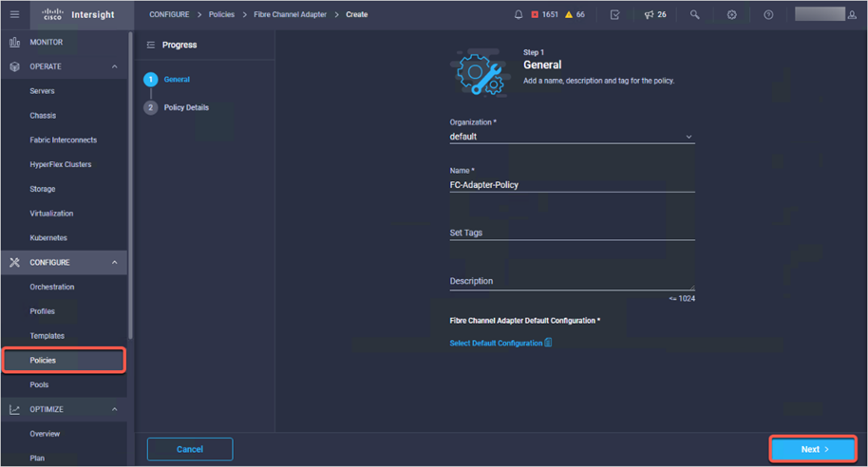This screenshot has width=868, height=467.
Task: Open the notifications bell
Action: (519, 14)
